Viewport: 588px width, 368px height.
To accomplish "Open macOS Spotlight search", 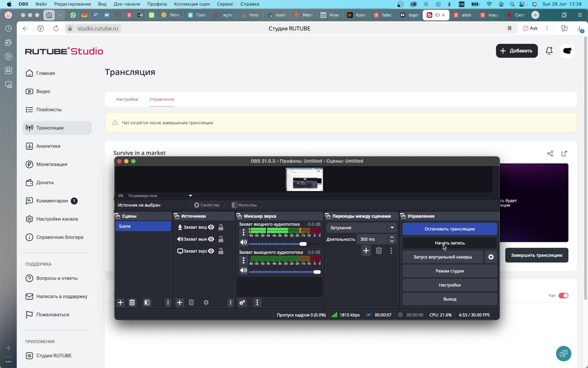I will [x=512, y=4].
